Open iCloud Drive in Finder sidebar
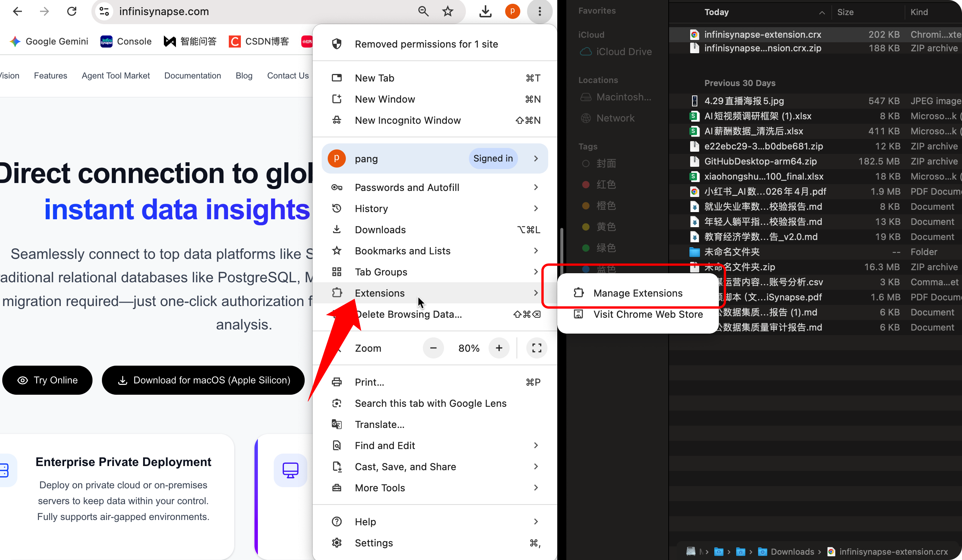 615,51
